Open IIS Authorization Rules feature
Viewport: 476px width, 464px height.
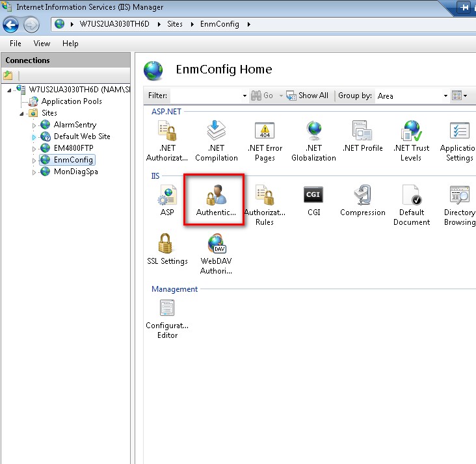[x=265, y=205]
